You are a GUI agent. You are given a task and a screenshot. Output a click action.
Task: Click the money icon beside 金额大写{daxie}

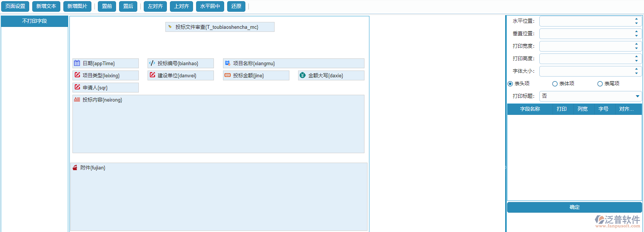click(x=302, y=75)
